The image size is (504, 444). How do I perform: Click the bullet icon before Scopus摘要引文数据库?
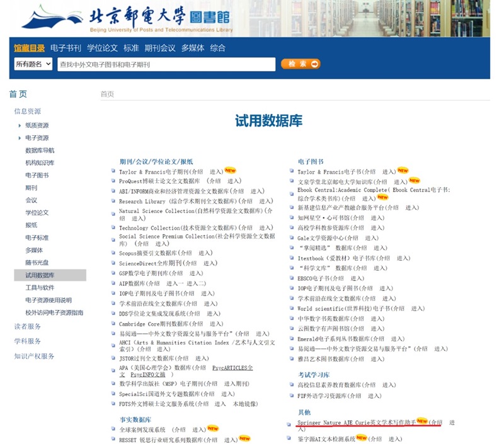point(113,253)
